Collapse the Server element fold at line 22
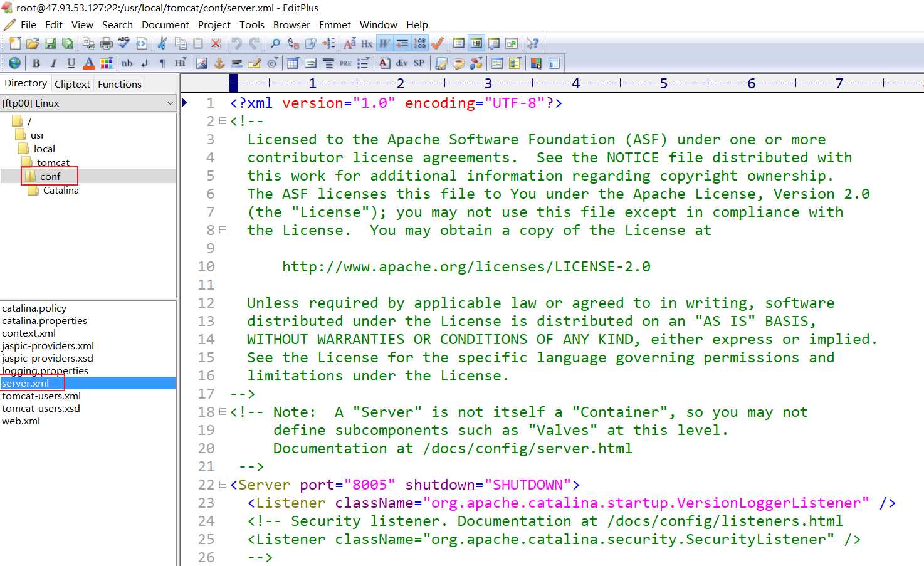The image size is (924, 566). pos(223,485)
